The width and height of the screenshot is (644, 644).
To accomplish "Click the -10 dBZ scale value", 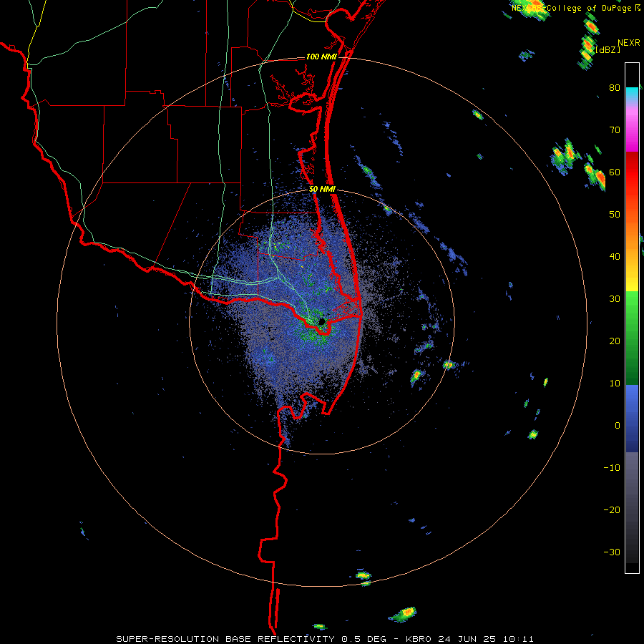I will click(612, 468).
